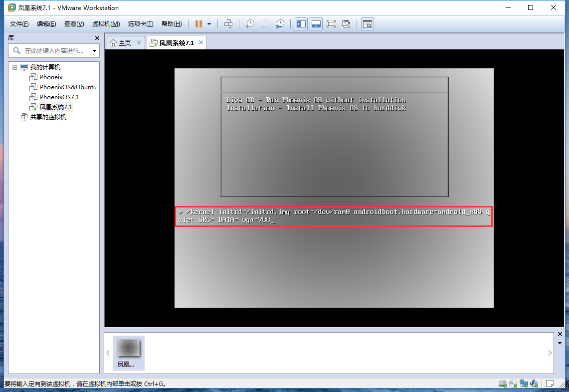Select the PhoenixOS7.1 virtual machine
The image size is (569, 392).
coord(59,97)
